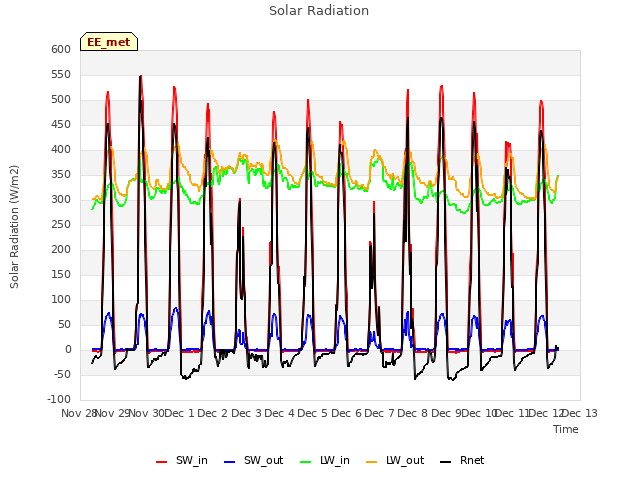Click the 450 y-axis tick label
Viewport: 640px width, 480px height.
click(61, 124)
